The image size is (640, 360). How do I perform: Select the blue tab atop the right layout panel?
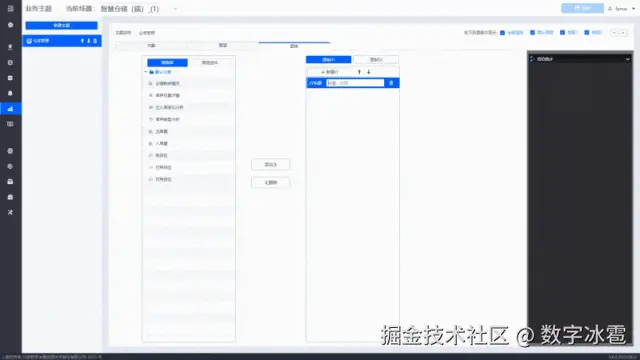pos(329,60)
